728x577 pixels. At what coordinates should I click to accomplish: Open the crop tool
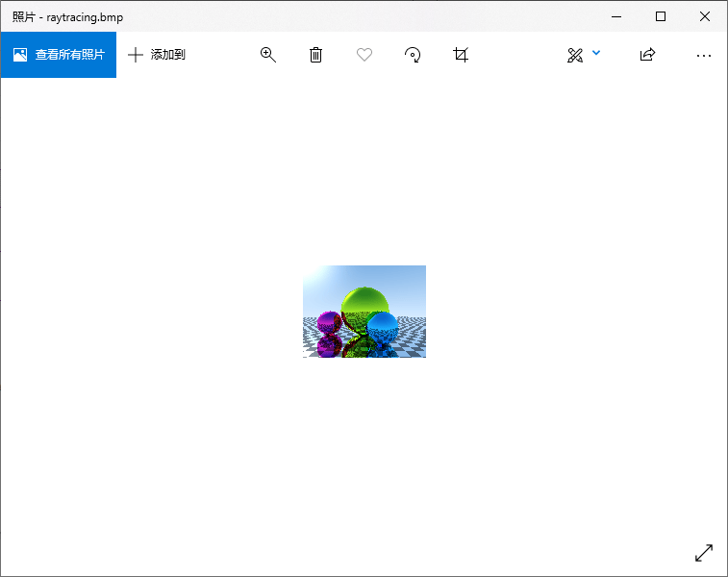click(x=461, y=55)
